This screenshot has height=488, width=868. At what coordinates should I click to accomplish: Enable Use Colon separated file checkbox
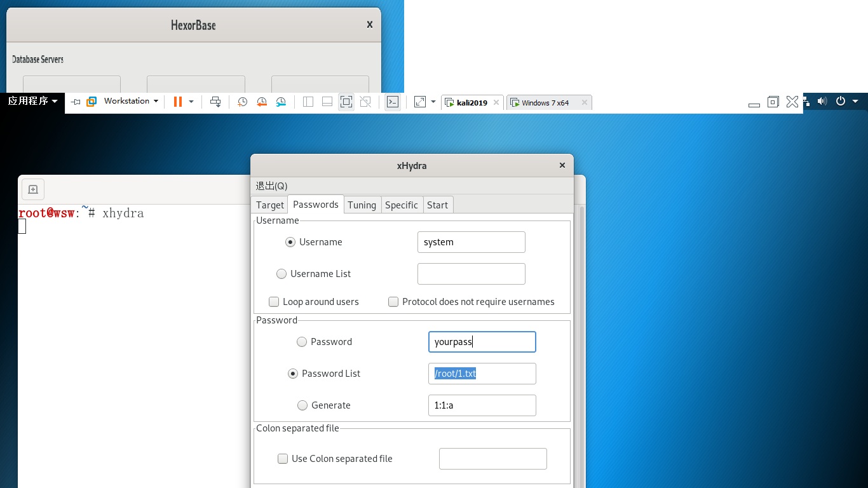283,459
